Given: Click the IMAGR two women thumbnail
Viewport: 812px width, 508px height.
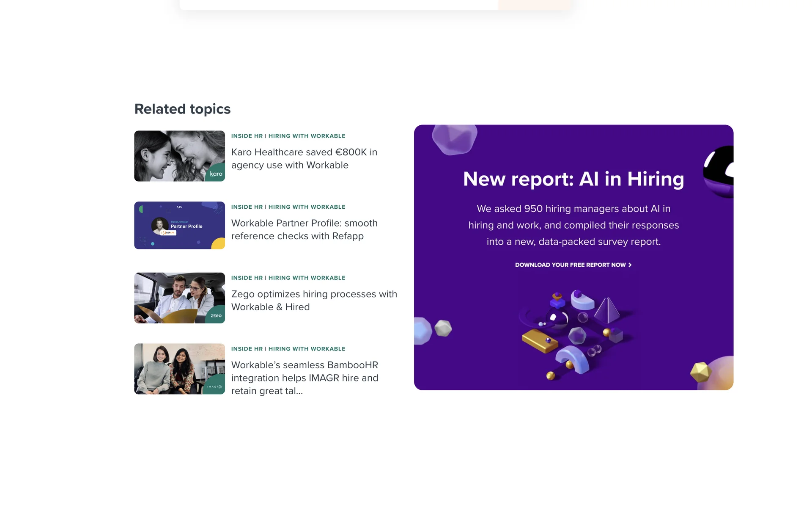Looking at the screenshot, I should point(179,369).
